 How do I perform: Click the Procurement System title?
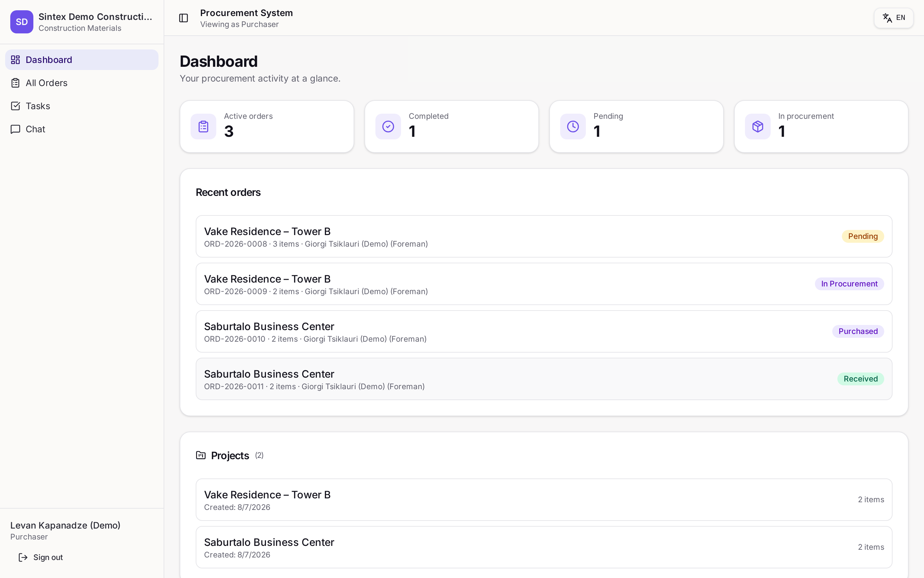pyautogui.click(x=246, y=13)
